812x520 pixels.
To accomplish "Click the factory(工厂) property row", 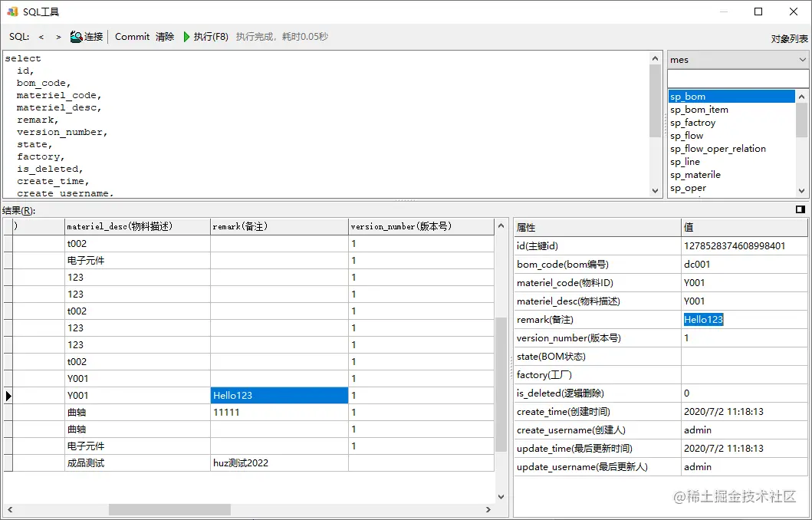I will [661, 375].
